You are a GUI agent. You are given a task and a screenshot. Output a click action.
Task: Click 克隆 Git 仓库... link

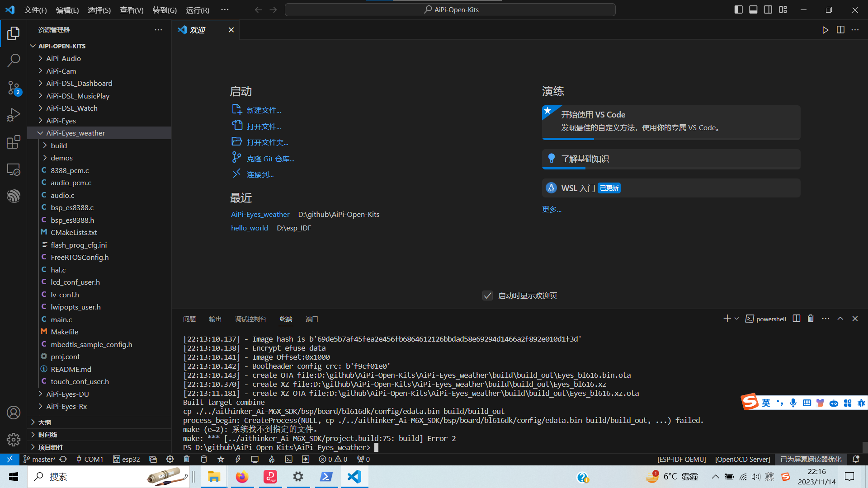270,159
